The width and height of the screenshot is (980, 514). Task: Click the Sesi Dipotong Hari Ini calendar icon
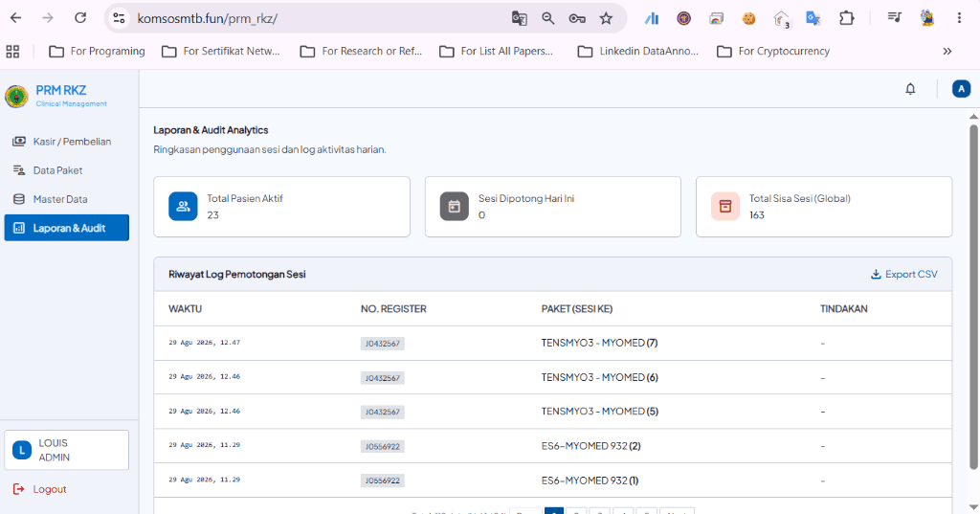455,207
